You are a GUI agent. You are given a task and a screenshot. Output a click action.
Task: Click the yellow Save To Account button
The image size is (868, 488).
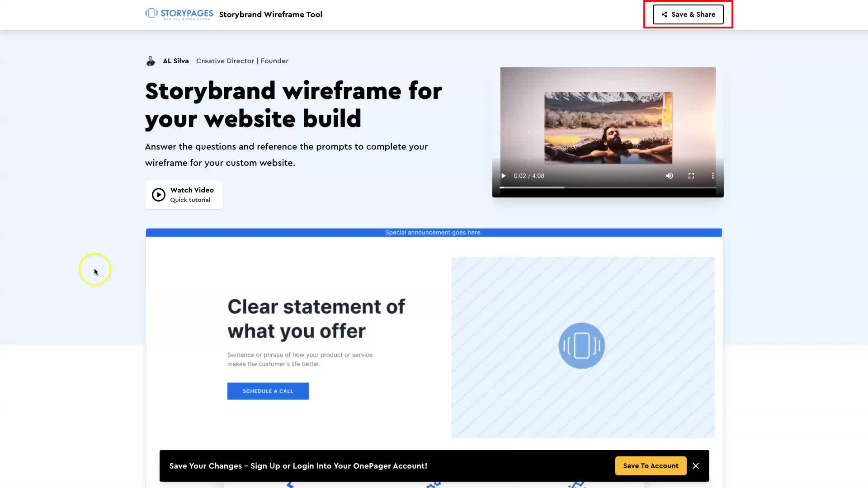click(651, 466)
